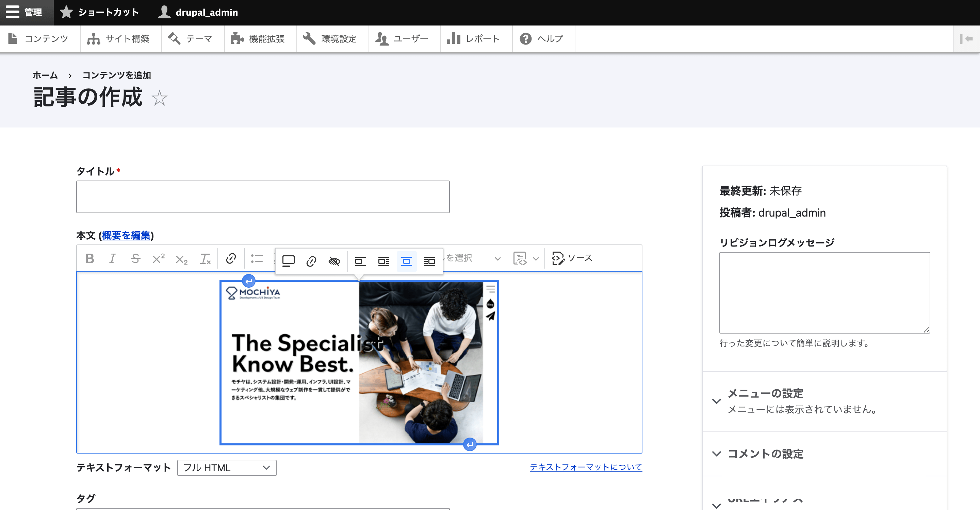Toggle Bold formatting in editor toolbar
Viewport: 980px width, 510px height.
pyautogui.click(x=89, y=258)
